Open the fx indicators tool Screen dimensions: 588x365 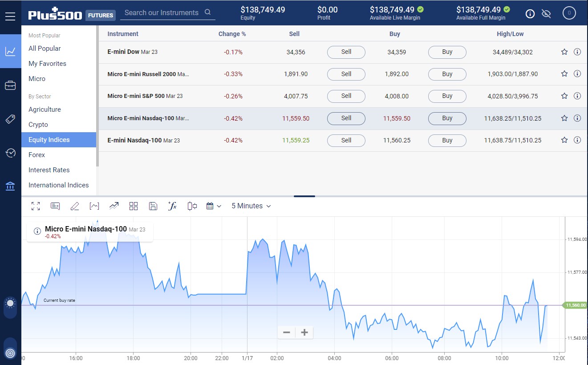(x=172, y=206)
